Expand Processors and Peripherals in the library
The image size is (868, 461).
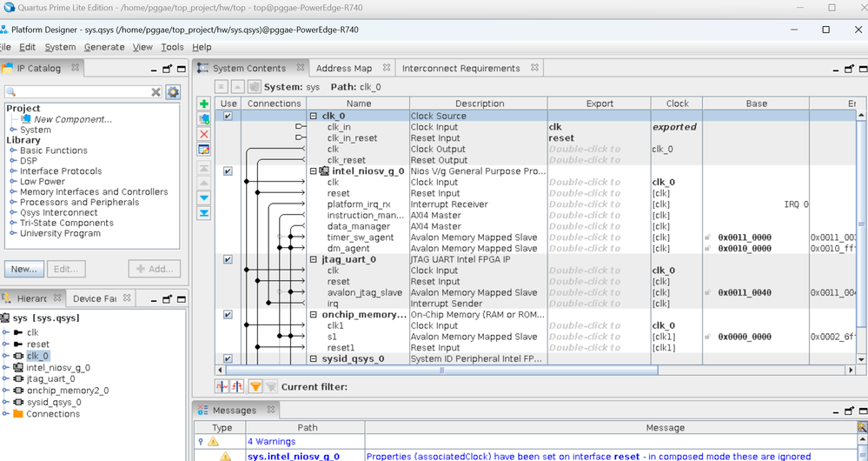pyautogui.click(x=13, y=203)
